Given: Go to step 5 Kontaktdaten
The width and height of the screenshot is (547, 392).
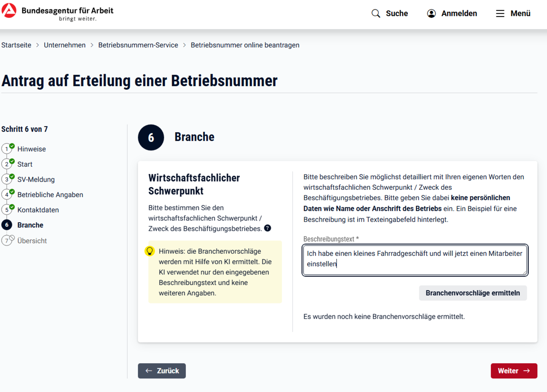Looking at the screenshot, I should click(38, 210).
